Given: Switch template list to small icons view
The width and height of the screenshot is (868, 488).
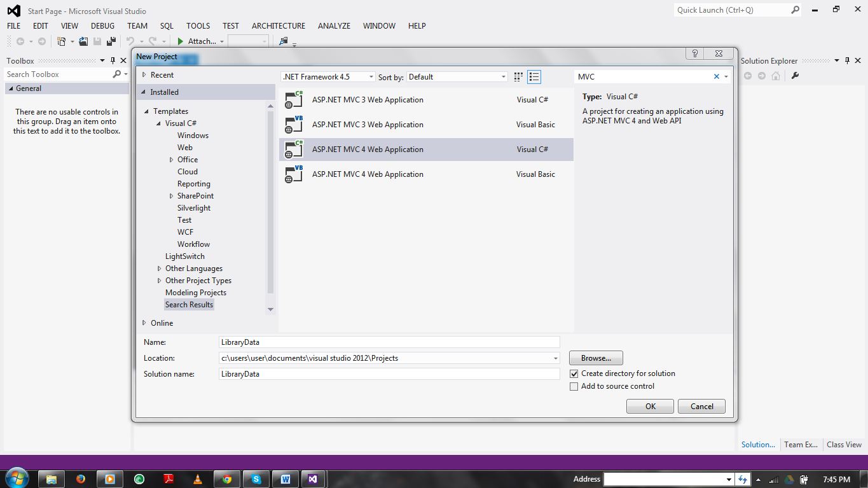Looking at the screenshot, I should [x=518, y=77].
